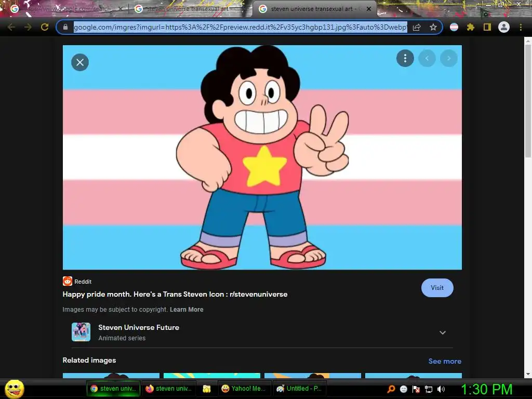
Task: Click the browser Back arrow
Action: click(11, 27)
